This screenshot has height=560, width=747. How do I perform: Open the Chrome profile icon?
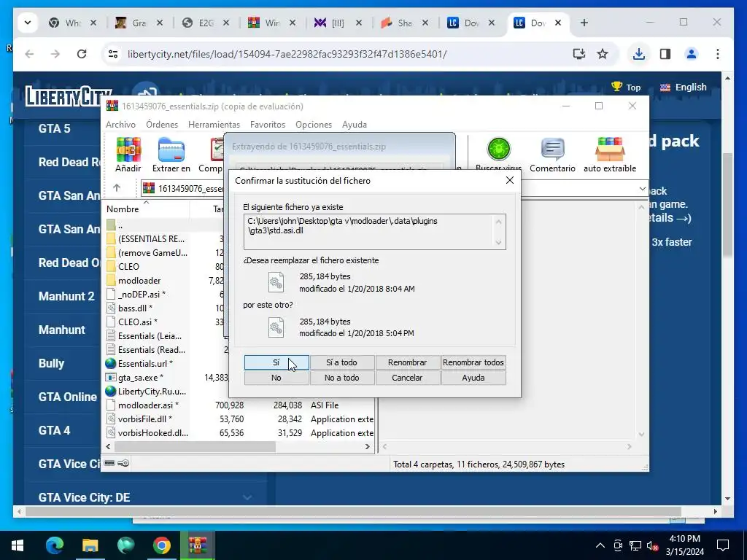[x=692, y=54]
